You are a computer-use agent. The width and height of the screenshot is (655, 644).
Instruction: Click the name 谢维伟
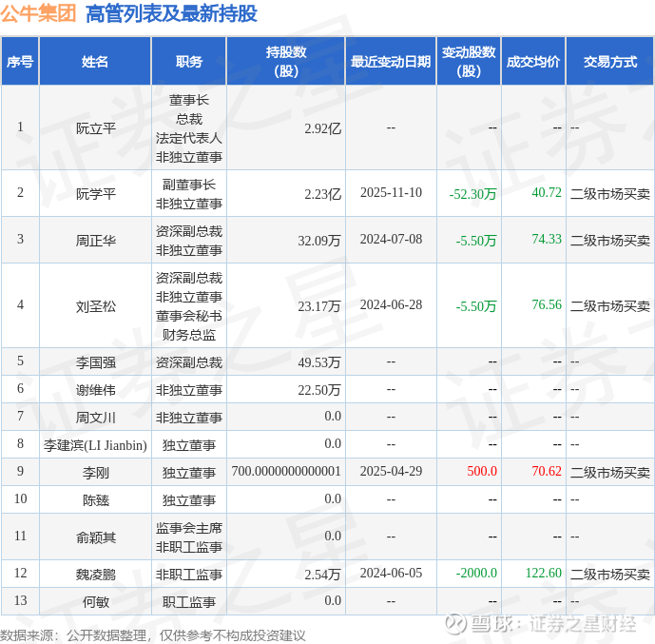(96, 390)
